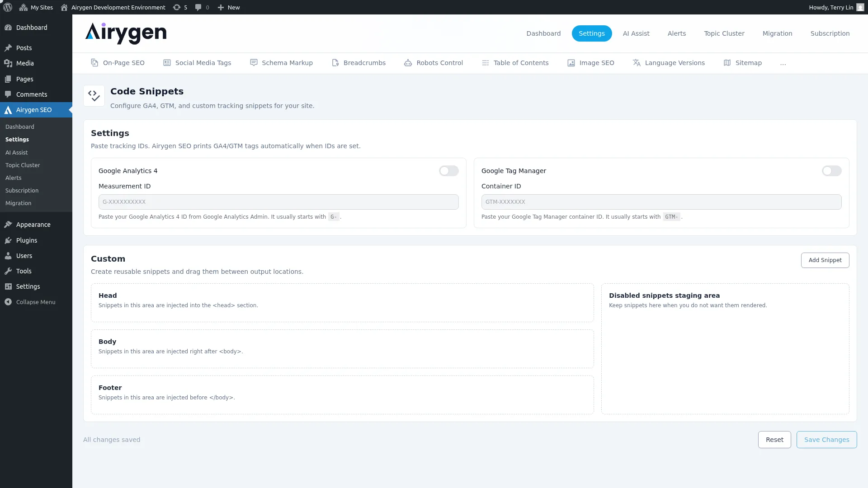Click the Code Snippets header icon
Screen dimensions: 868x488
(94, 96)
